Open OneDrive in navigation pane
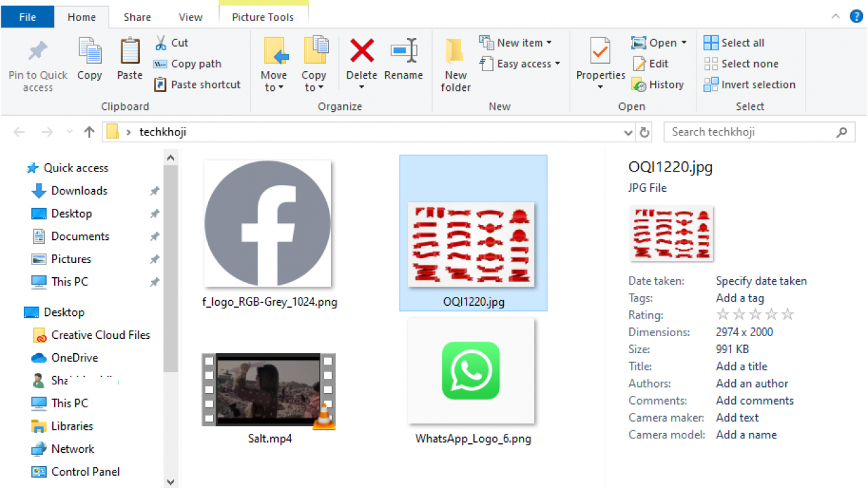 click(x=75, y=358)
